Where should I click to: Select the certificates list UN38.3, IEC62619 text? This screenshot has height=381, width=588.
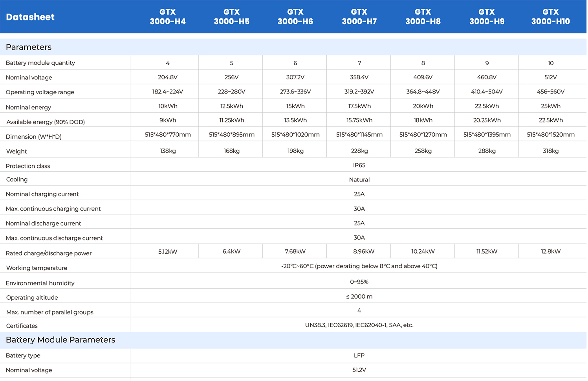359,325
